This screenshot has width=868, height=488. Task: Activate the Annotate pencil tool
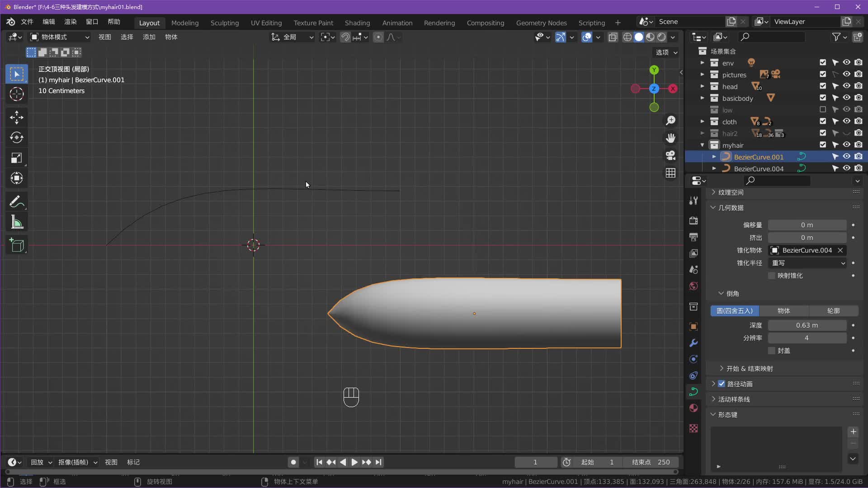(17, 202)
